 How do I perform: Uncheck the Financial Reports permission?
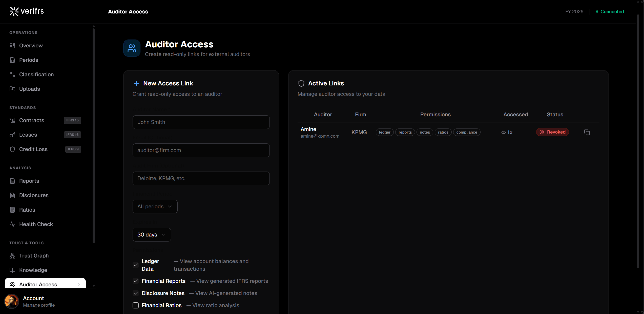pyautogui.click(x=136, y=281)
